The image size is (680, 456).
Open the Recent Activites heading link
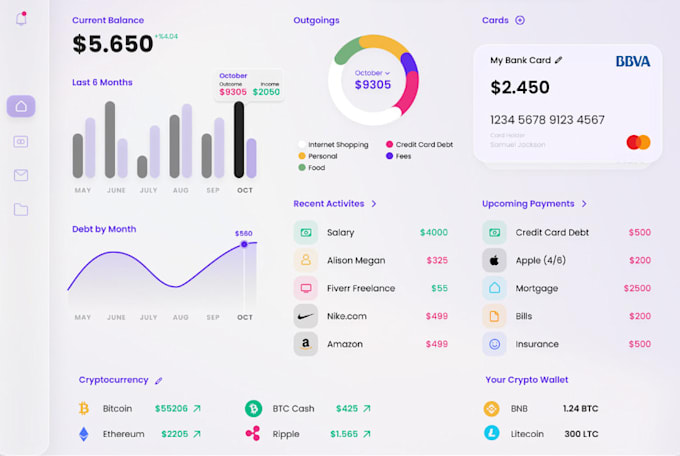click(x=329, y=203)
